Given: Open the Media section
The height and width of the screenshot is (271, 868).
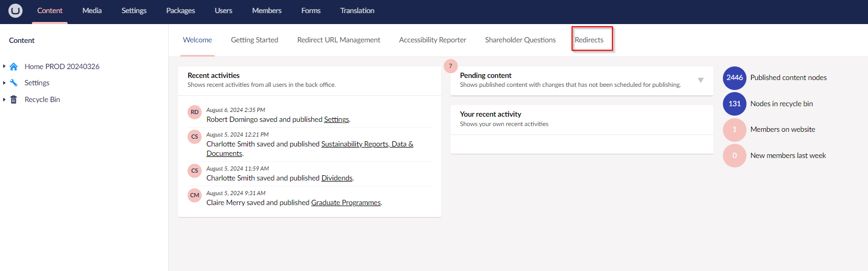Looking at the screenshot, I should pyautogui.click(x=92, y=10).
